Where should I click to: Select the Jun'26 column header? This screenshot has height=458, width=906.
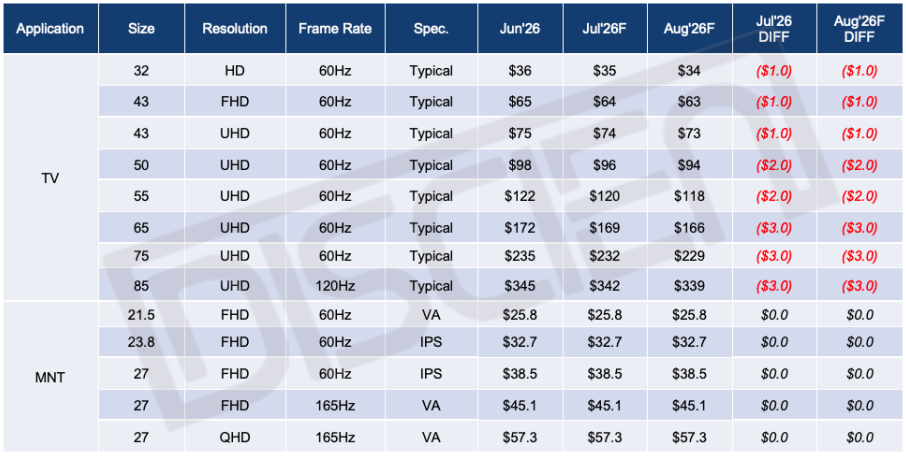[x=519, y=29]
